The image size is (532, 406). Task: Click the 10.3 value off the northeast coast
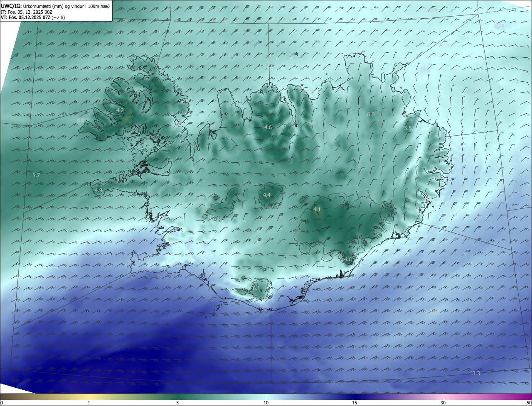point(425,69)
